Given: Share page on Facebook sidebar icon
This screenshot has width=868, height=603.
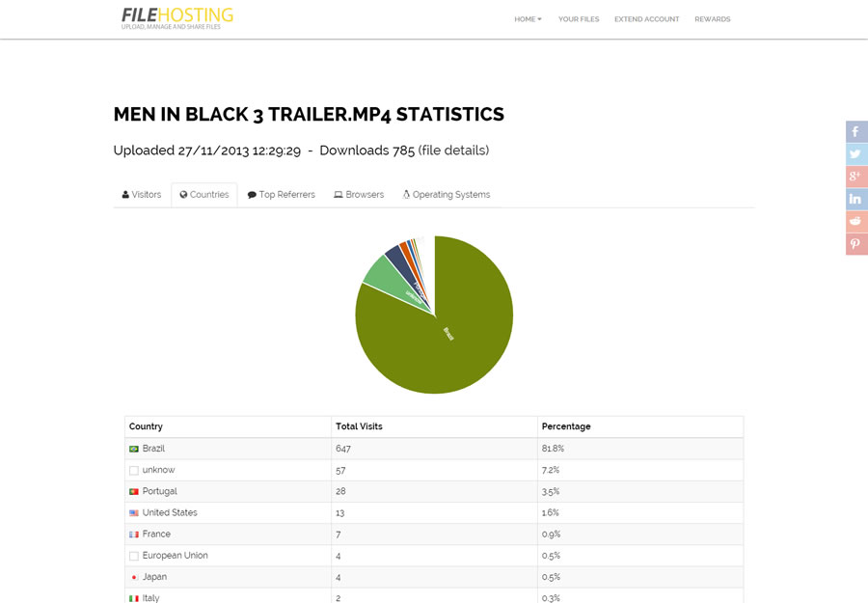Looking at the screenshot, I should (x=856, y=132).
